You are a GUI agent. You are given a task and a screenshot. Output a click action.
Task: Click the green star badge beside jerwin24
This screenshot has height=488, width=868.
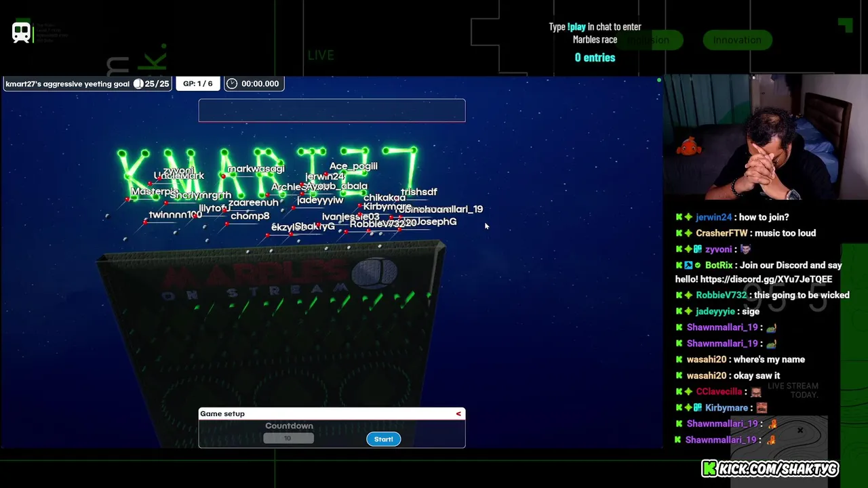[x=688, y=218]
